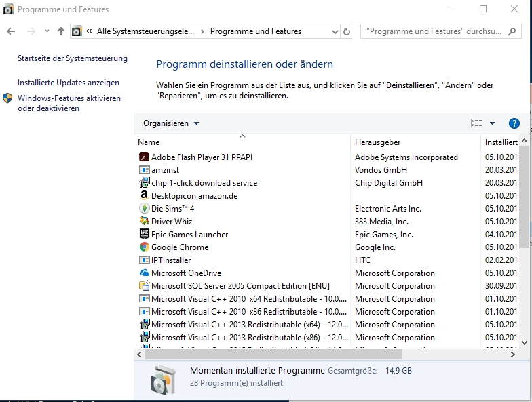The image size is (532, 402).
Task: Select publisher Electronic Arts Inc.
Action: point(388,209)
